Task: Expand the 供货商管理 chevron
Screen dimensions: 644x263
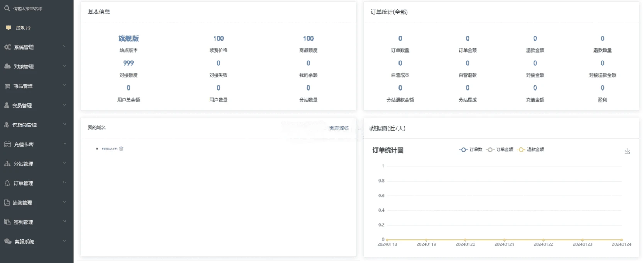Action: 64,125
